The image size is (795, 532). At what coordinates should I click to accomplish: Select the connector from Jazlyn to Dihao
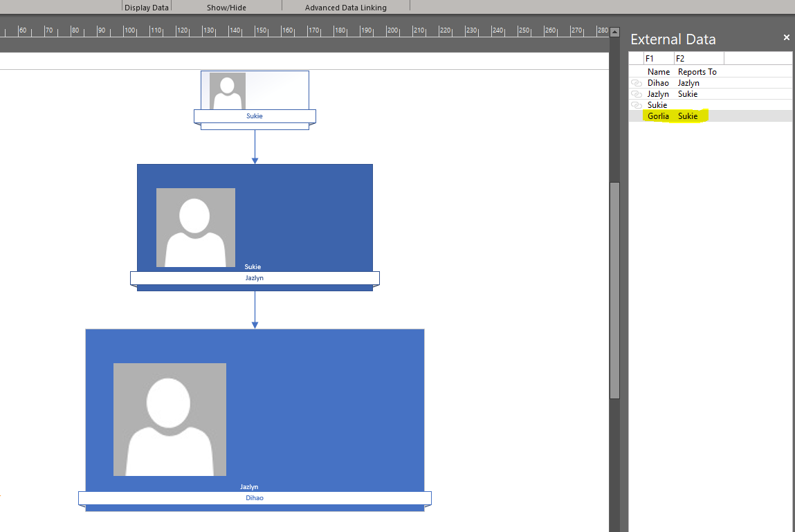[255, 310]
